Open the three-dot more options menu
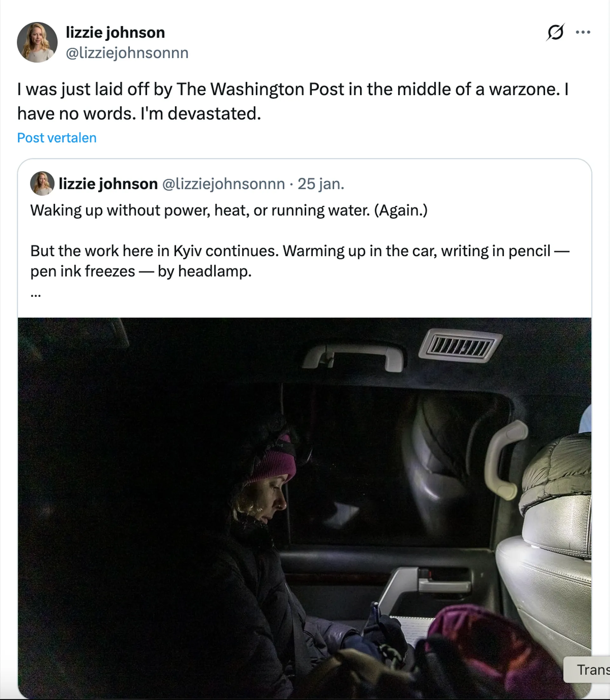610x700 pixels. (583, 33)
